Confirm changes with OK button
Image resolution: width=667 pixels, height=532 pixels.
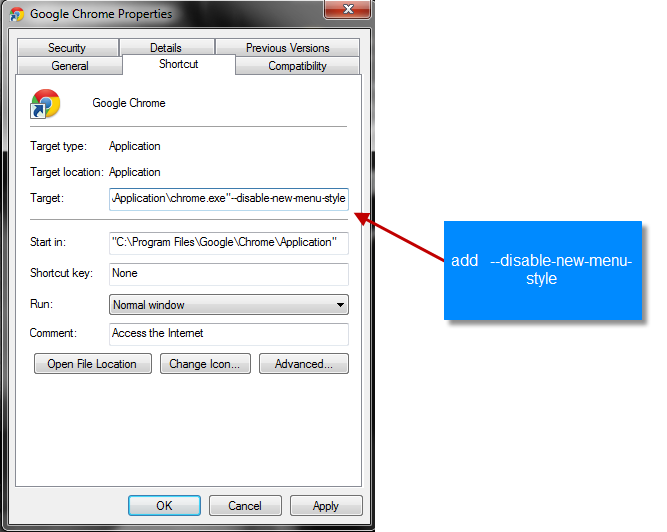(x=164, y=506)
